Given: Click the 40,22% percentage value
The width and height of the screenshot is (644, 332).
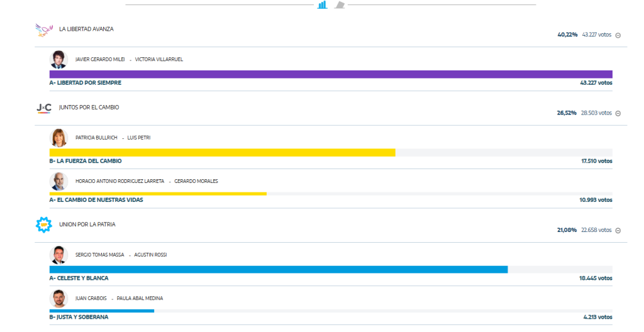Looking at the screenshot, I should (567, 35).
